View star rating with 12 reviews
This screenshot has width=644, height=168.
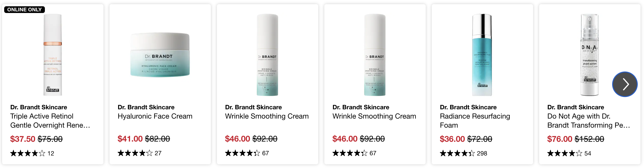click(x=32, y=153)
